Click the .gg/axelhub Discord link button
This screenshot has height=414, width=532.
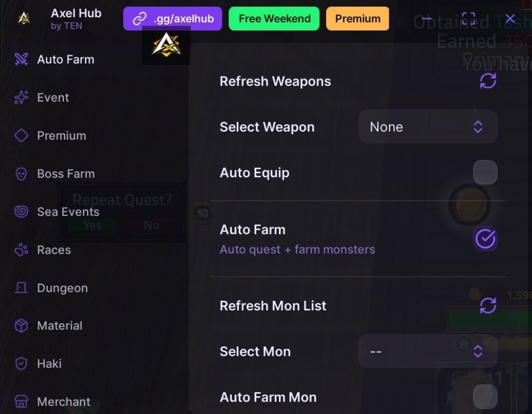[172, 19]
